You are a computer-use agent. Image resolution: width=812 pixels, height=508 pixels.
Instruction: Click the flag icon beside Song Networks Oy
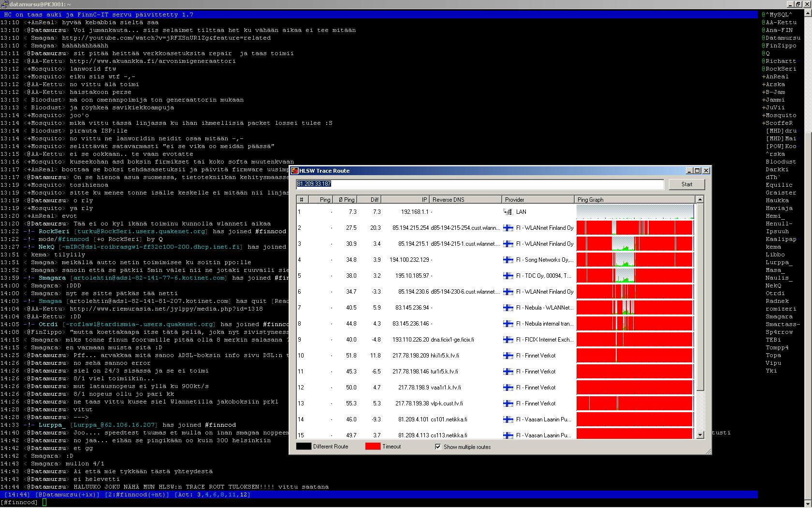click(x=508, y=260)
